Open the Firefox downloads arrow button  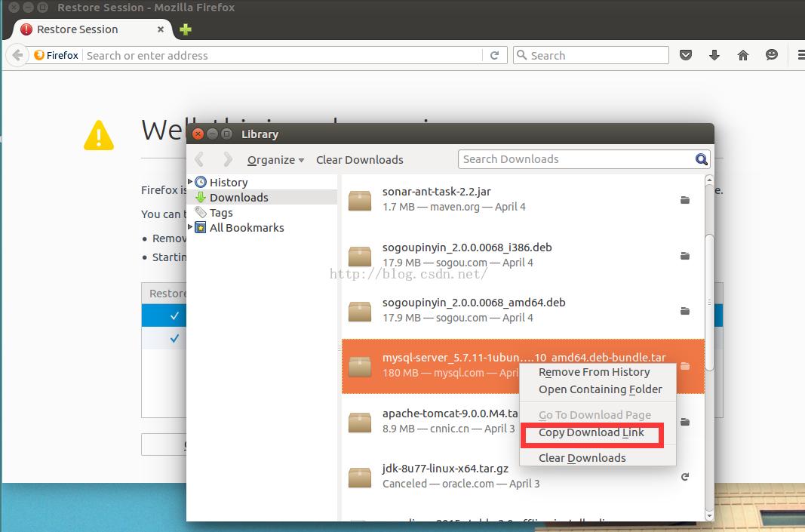pyautogui.click(x=714, y=55)
